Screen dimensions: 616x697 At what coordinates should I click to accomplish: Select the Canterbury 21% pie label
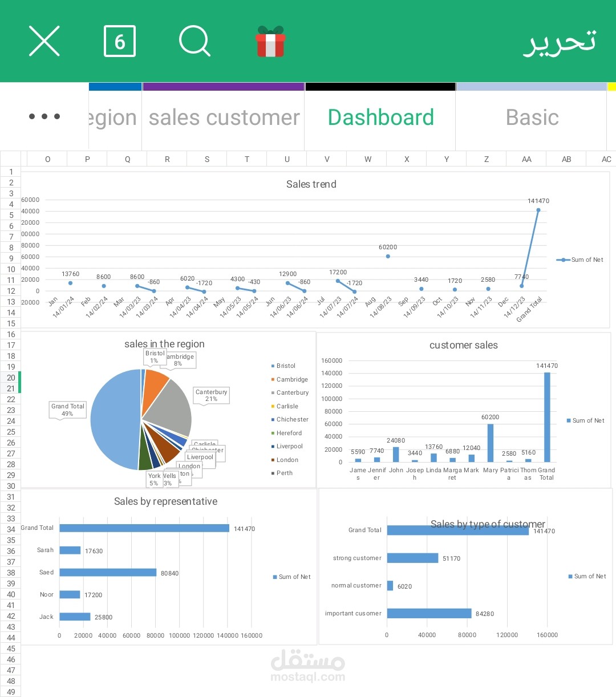[x=212, y=395]
